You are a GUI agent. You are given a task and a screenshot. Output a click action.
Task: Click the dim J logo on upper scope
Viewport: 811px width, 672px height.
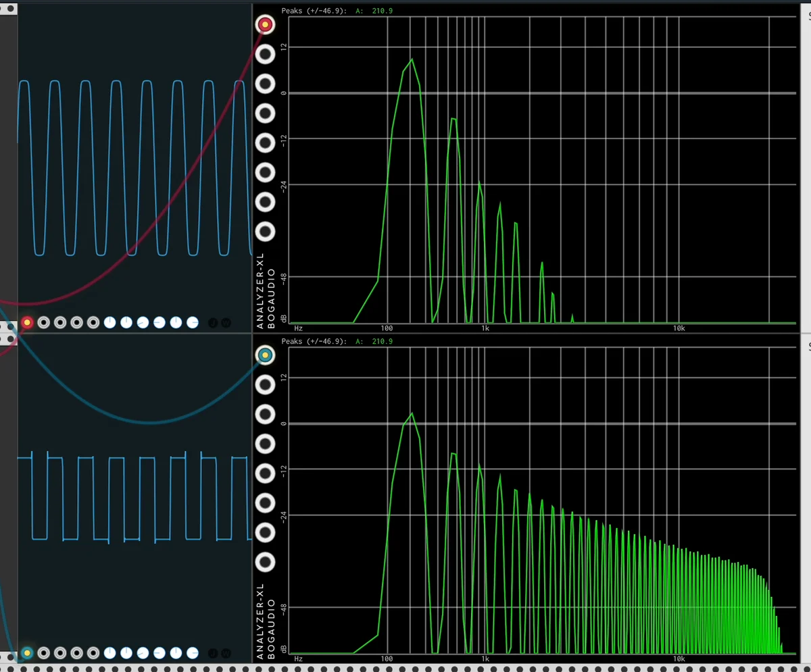coord(213,323)
